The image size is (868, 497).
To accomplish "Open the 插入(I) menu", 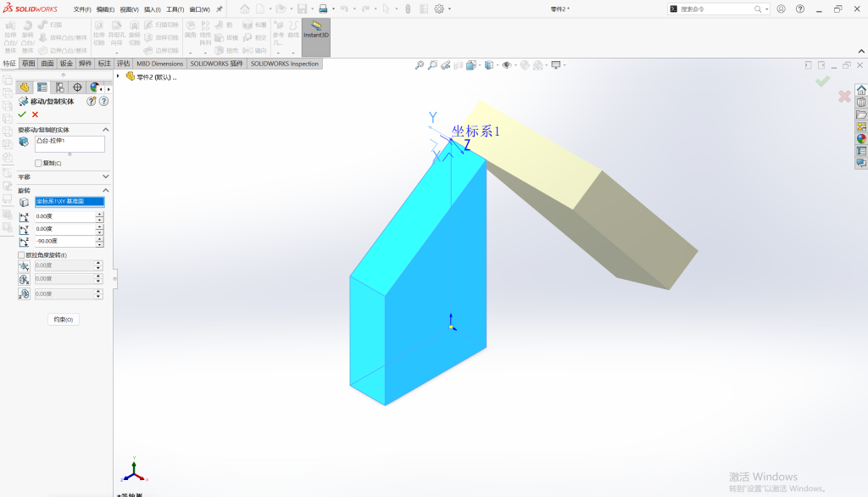I will click(x=153, y=9).
